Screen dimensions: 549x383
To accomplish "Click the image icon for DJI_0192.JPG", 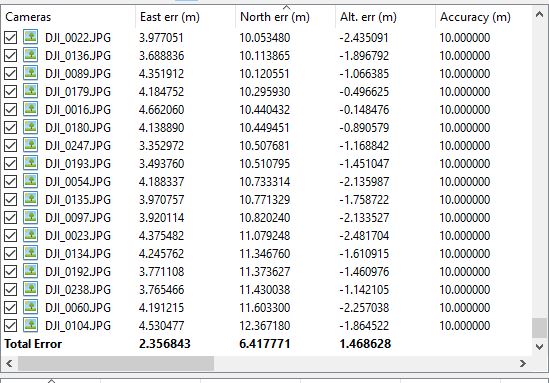I will (30, 271).
